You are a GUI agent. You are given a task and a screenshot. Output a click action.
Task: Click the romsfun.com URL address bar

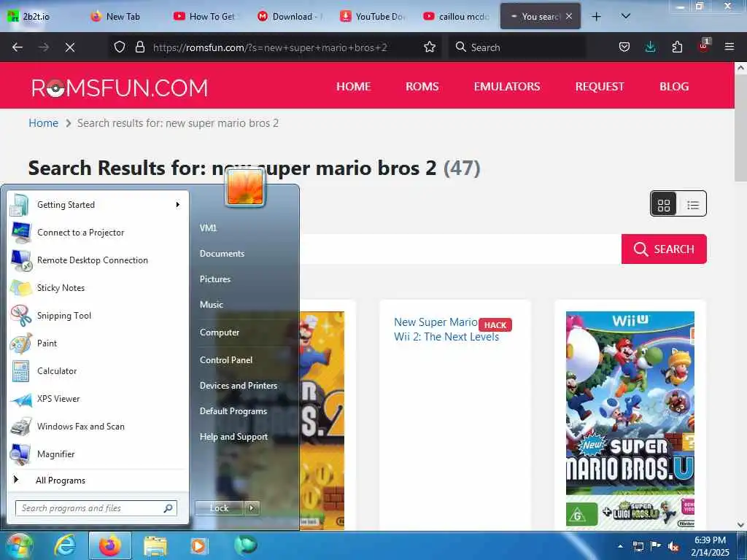coord(270,47)
